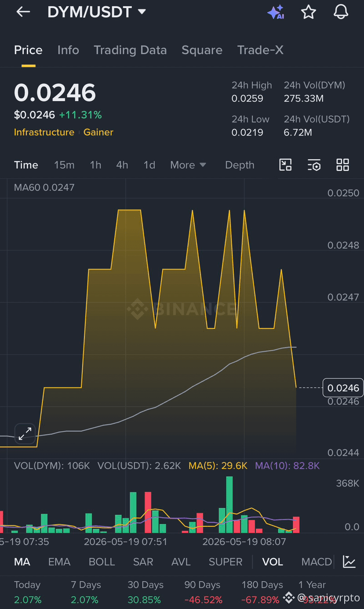Select the 1h chart interval

pos(95,165)
